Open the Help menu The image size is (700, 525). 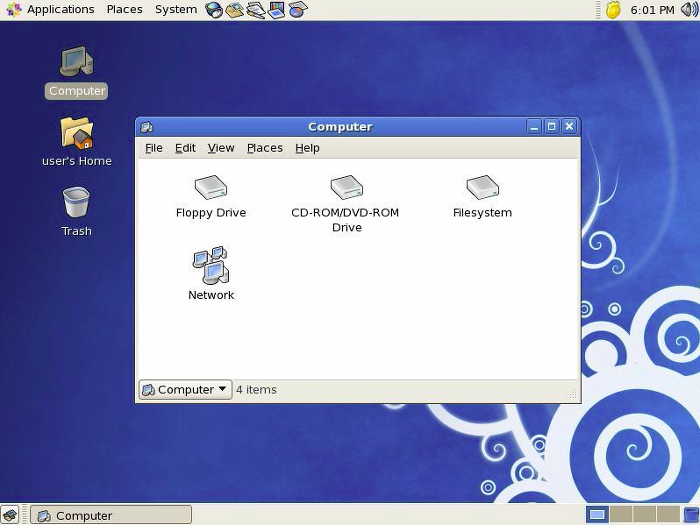307,148
